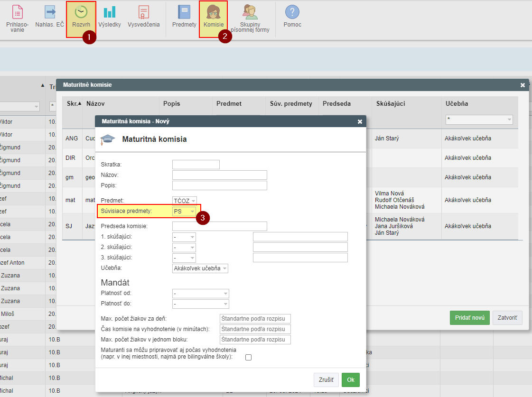Open the Predmet dropdown showing TČOZ
This screenshot has height=397, width=532.
[x=185, y=201]
